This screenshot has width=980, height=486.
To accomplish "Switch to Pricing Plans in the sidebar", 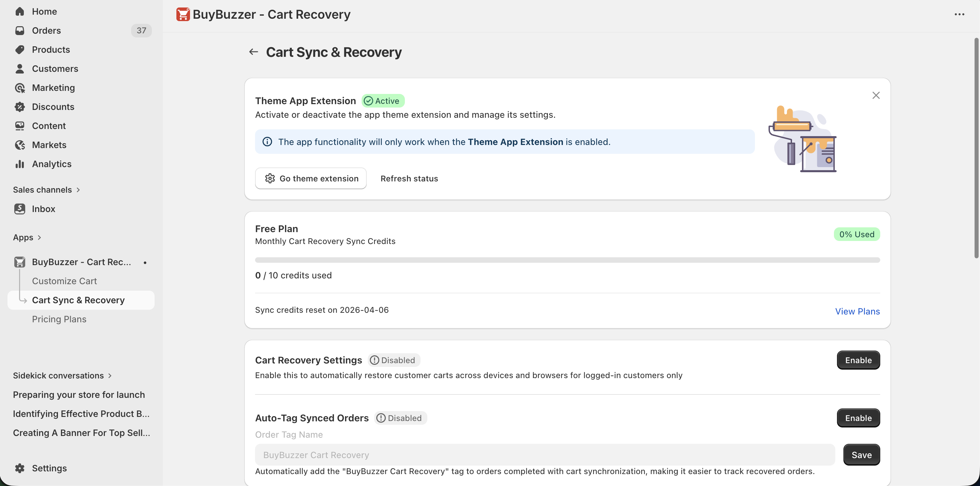I will tap(59, 319).
